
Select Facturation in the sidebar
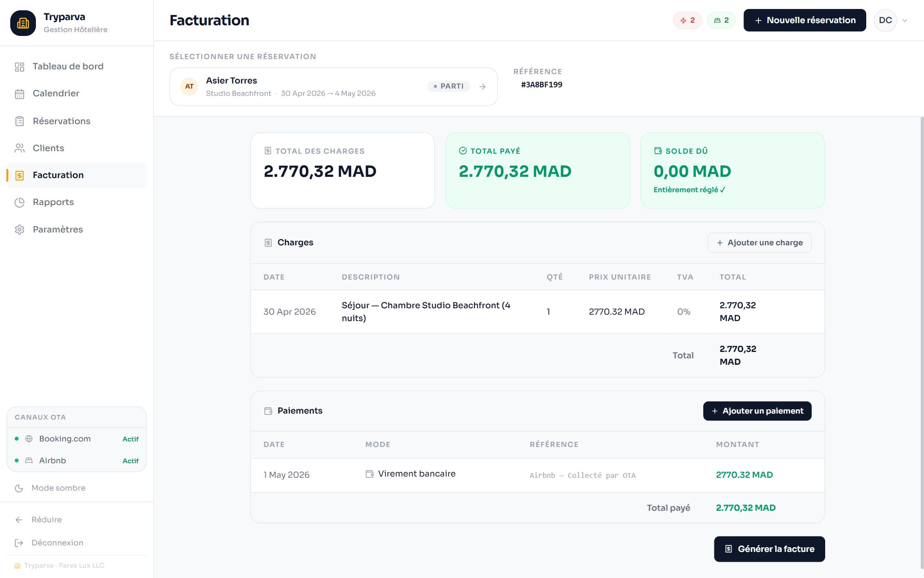click(77, 175)
